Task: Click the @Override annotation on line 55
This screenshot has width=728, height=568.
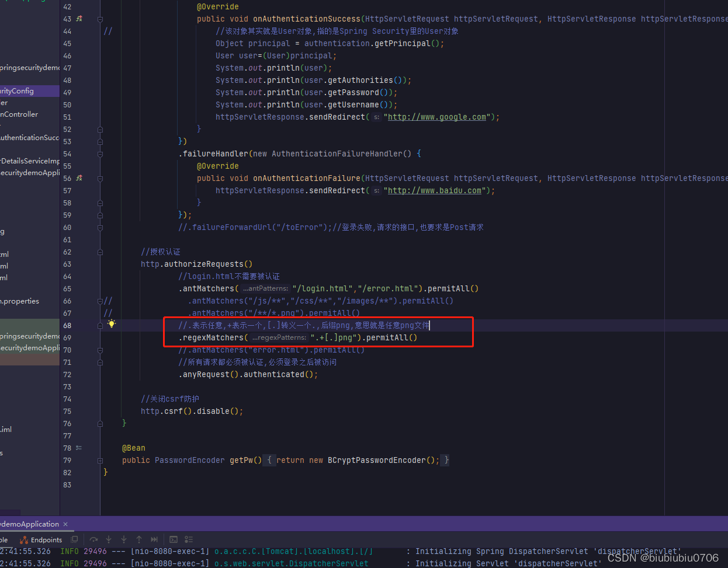Action: [x=218, y=166]
